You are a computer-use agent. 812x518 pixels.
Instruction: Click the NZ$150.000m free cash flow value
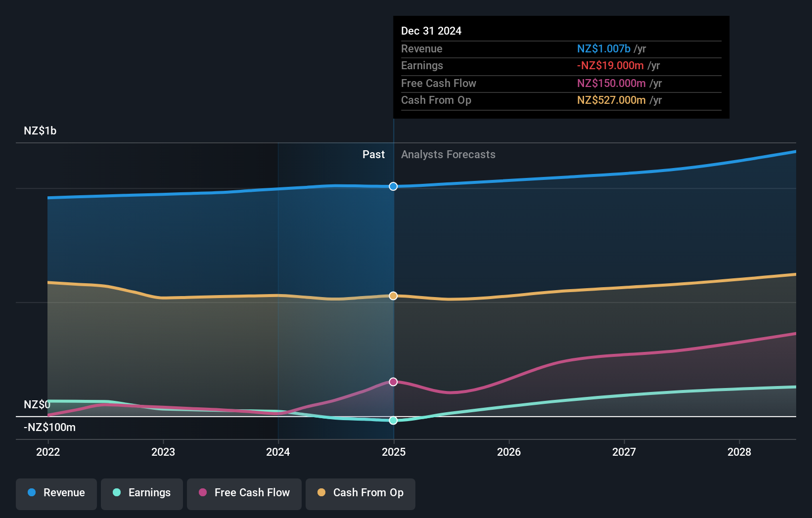point(611,84)
